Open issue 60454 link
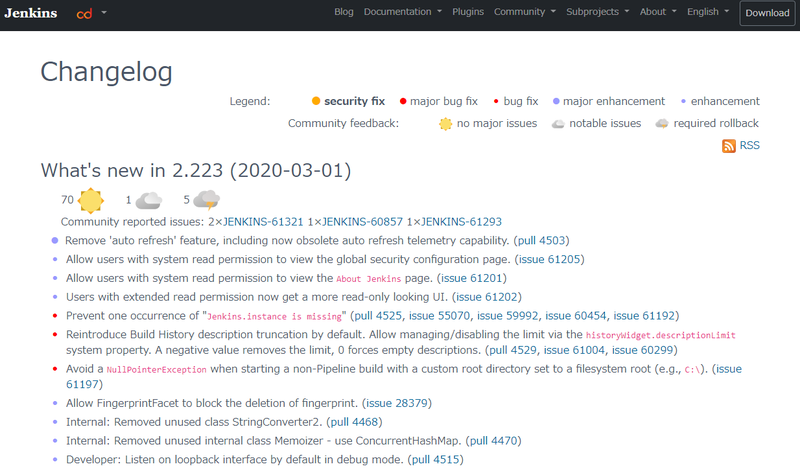The image size is (800, 473). 576,316
